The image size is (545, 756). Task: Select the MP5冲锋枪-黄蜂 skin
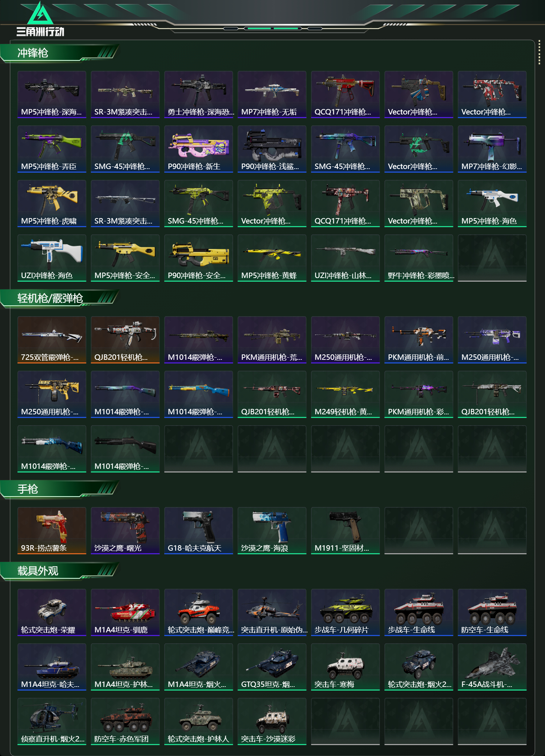coord(272,258)
